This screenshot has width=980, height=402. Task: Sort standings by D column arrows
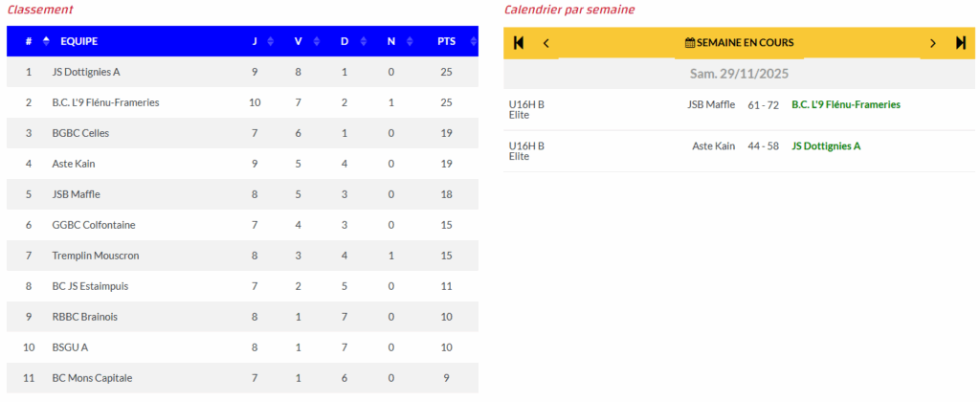[362, 41]
